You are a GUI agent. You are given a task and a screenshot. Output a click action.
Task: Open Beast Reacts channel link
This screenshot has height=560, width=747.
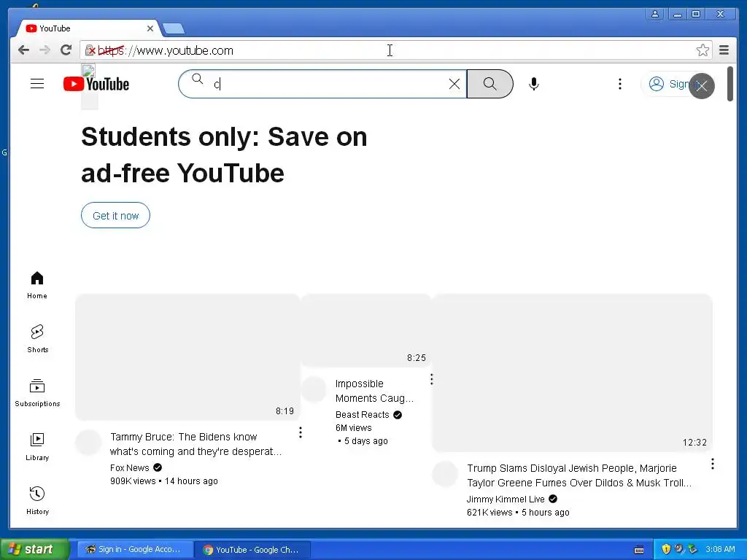click(363, 415)
